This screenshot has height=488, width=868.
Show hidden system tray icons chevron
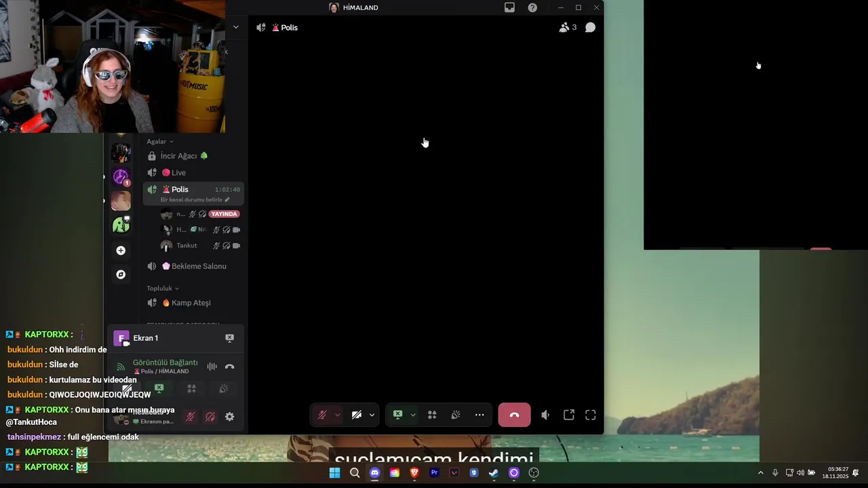(760, 473)
